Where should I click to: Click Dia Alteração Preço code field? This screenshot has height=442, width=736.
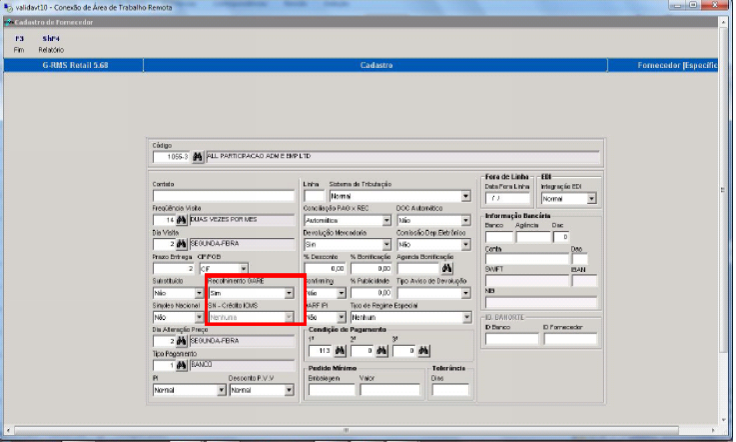[x=164, y=341]
